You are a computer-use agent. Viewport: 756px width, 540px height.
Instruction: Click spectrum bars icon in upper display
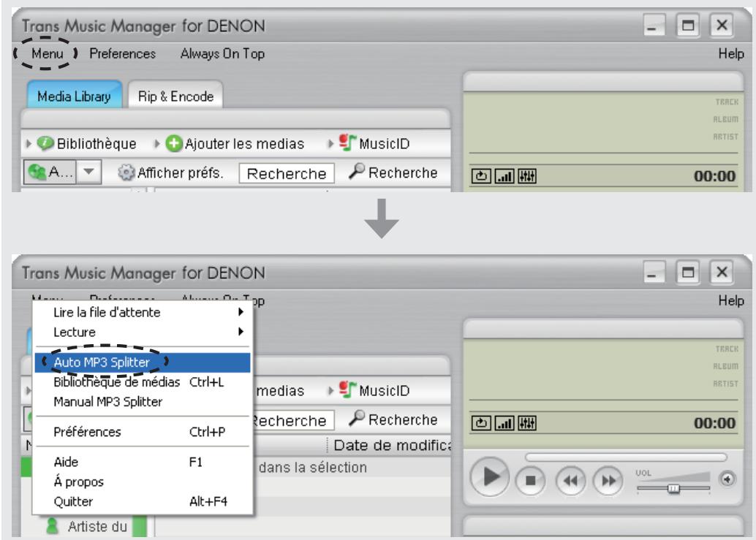504,176
